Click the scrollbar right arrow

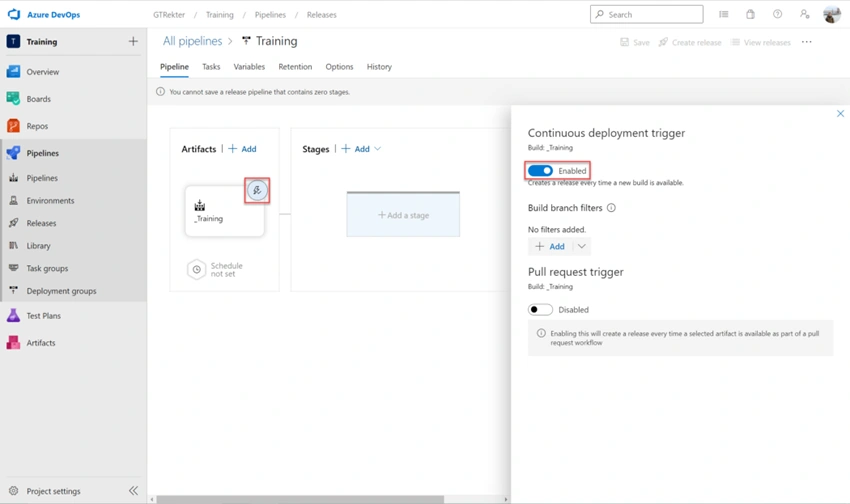(x=506, y=499)
